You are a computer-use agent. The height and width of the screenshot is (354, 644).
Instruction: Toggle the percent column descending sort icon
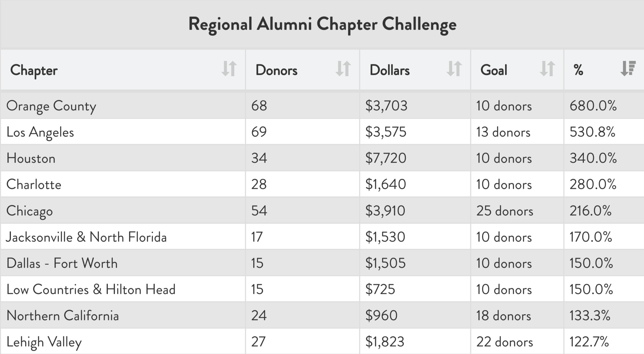tap(628, 68)
